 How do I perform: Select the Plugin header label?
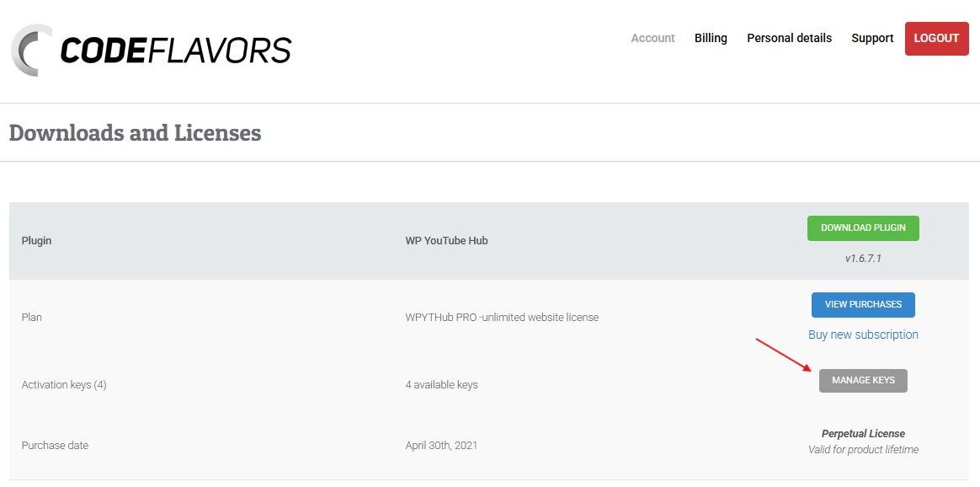[x=36, y=241]
